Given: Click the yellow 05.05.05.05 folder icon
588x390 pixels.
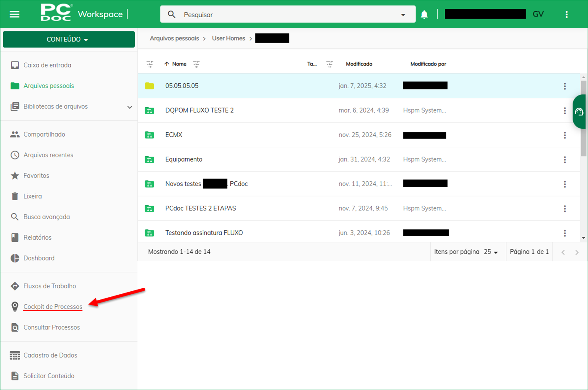Looking at the screenshot, I should click(x=150, y=86).
